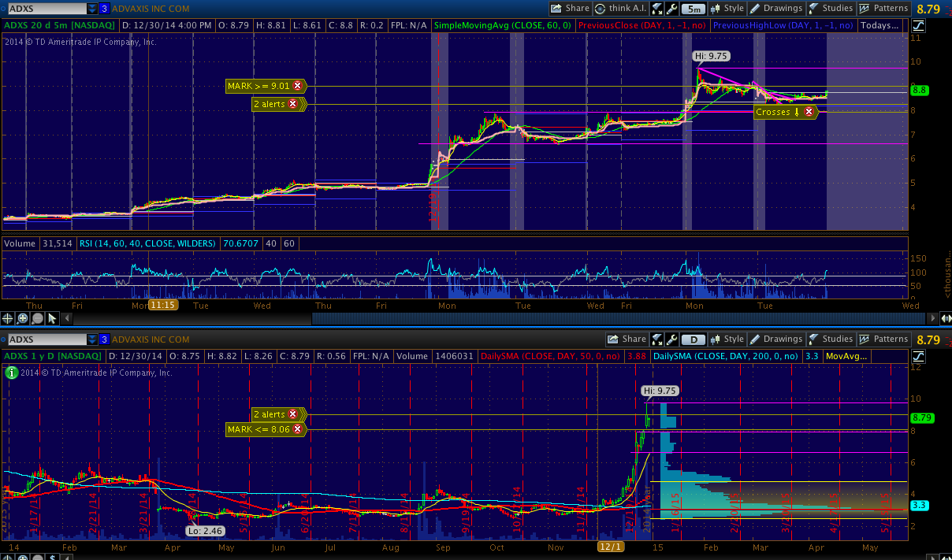952x560 pixels.
Task: Dismiss the Crosses alert on top chart
Action: [x=809, y=112]
